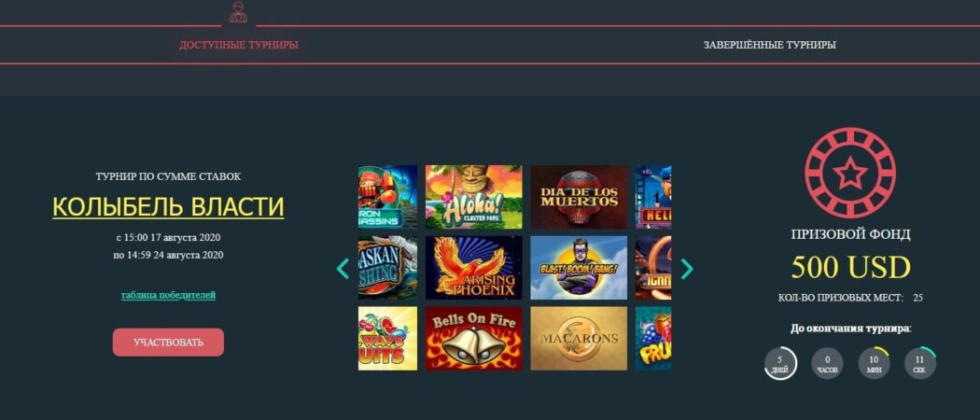Open Колыбель Власти tournament title link
Image resolution: width=980 pixels, height=420 pixels.
168,206
